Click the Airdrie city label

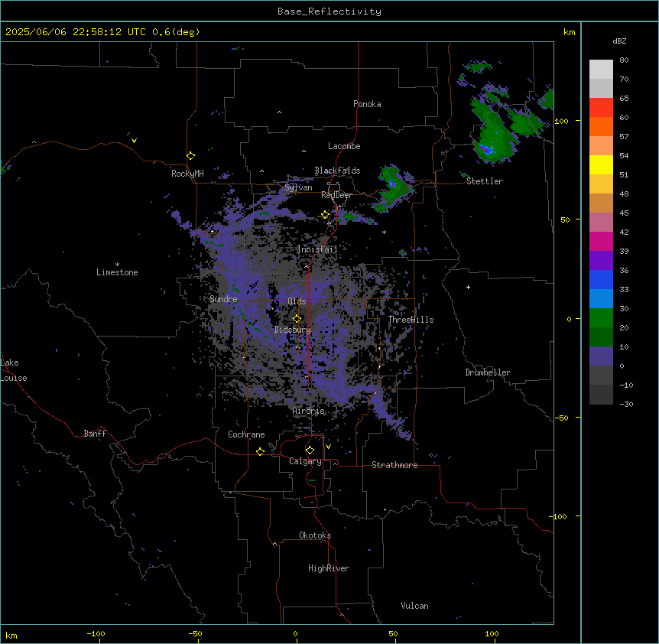(309, 411)
